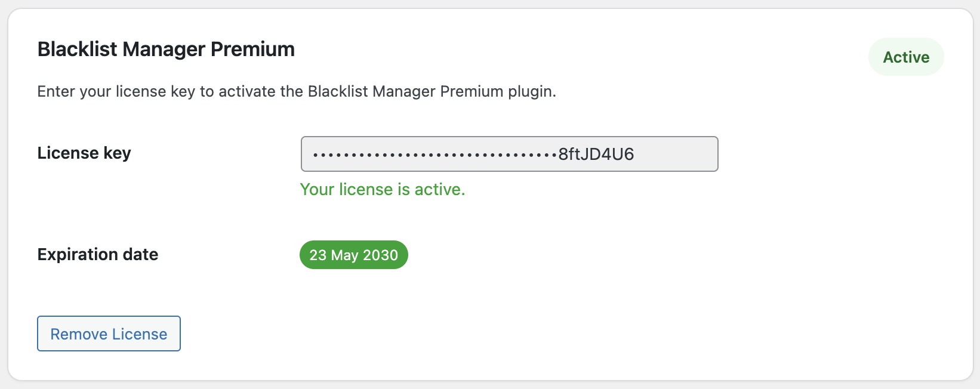Click the visible key suffix 8ftJD4U6

(x=596, y=154)
